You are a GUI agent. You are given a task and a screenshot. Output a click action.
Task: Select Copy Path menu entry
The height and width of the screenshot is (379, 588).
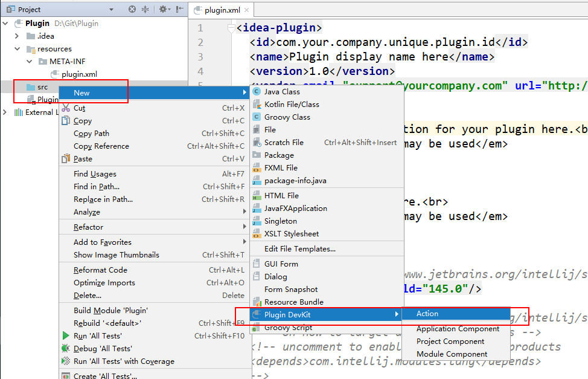pos(154,134)
